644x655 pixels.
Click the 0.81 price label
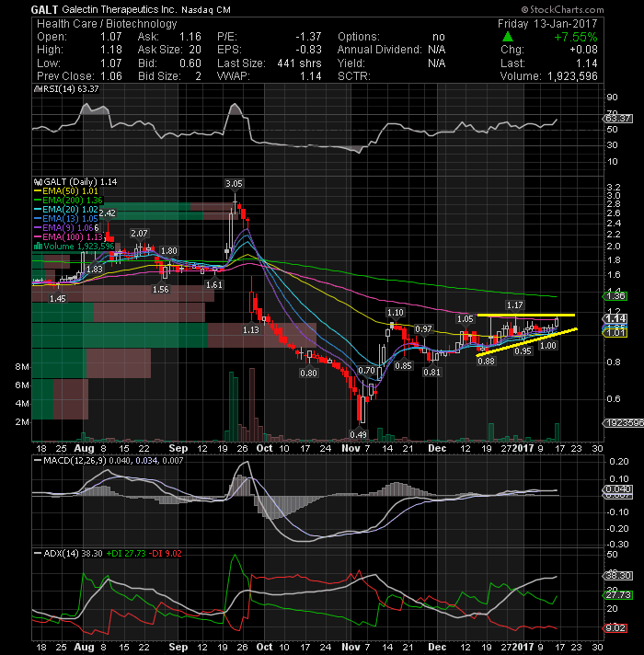coord(431,372)
